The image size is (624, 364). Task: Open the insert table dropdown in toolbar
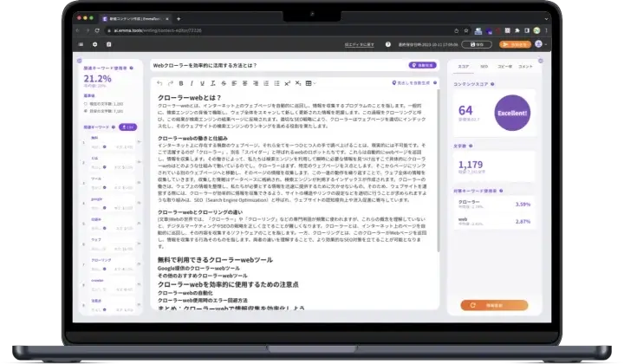click(x=310, y=83)
